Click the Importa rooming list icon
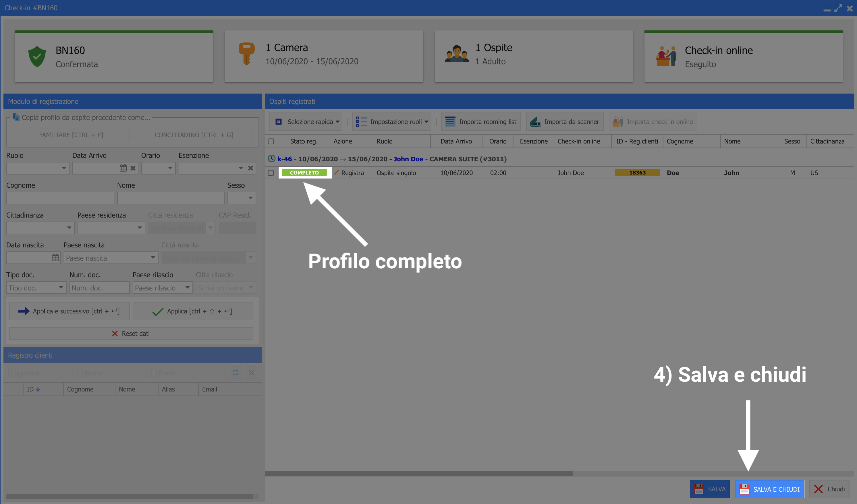The height and width of the screenshot is (504, 857). (x=450, y=122)
